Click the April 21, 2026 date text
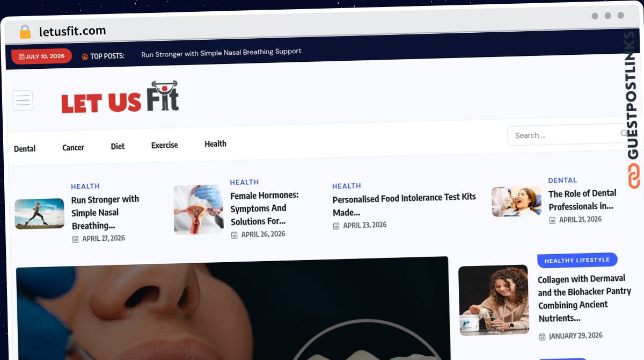This screenshot has height=360, width=644. pos(580,219)
